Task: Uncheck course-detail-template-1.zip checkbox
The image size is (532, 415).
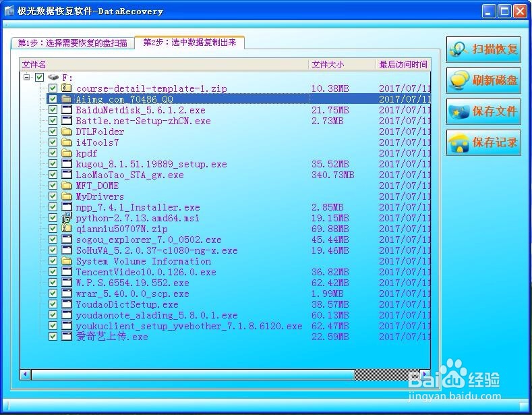Action: (x=53, y=88)
